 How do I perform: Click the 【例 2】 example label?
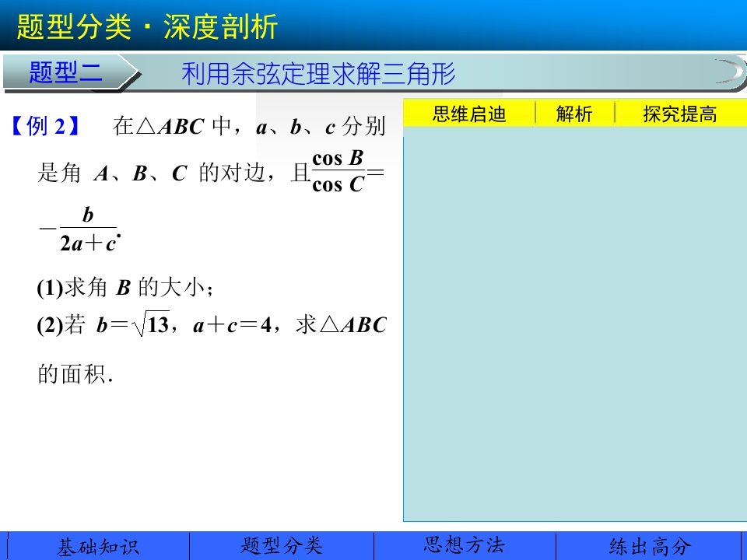[x=45, y=127]
